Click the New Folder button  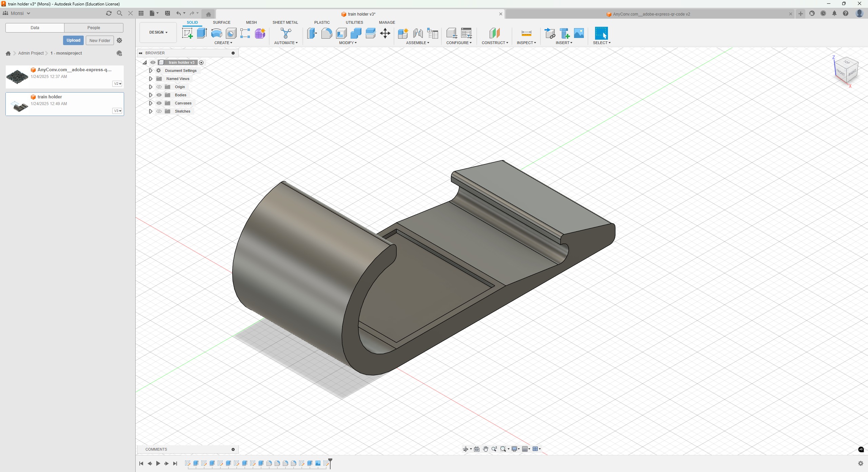coord(100,40)
